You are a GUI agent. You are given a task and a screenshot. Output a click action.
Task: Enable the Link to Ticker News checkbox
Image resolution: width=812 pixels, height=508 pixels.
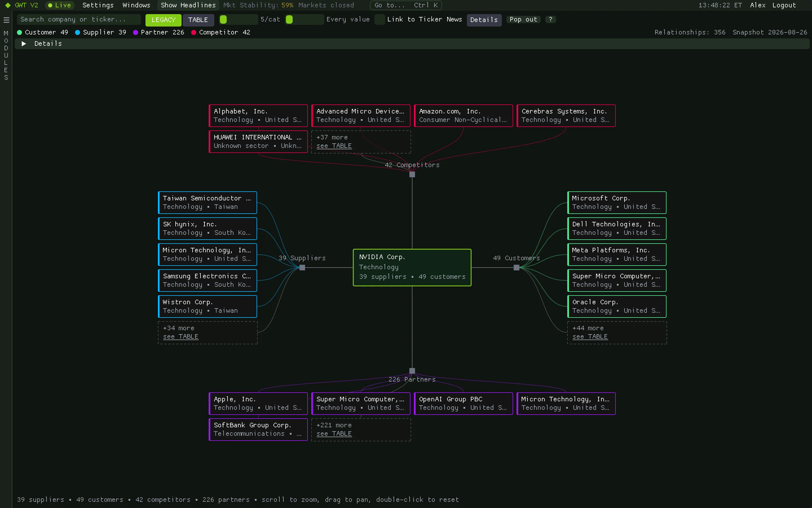(379, 19)
